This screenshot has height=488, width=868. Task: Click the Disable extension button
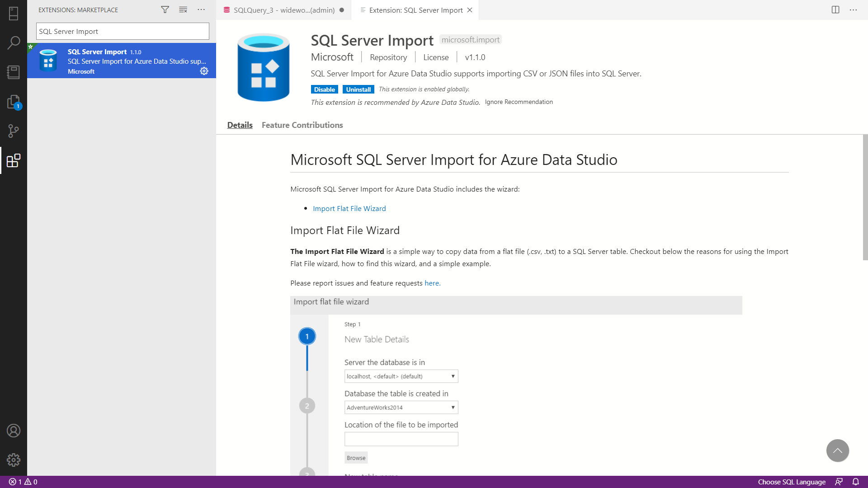point(325,89)
